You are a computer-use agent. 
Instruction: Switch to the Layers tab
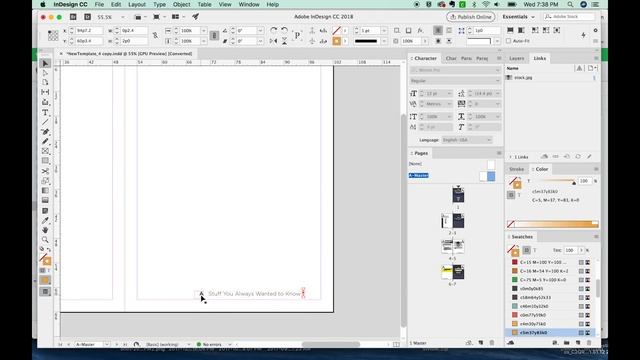(x=516, y=58)
